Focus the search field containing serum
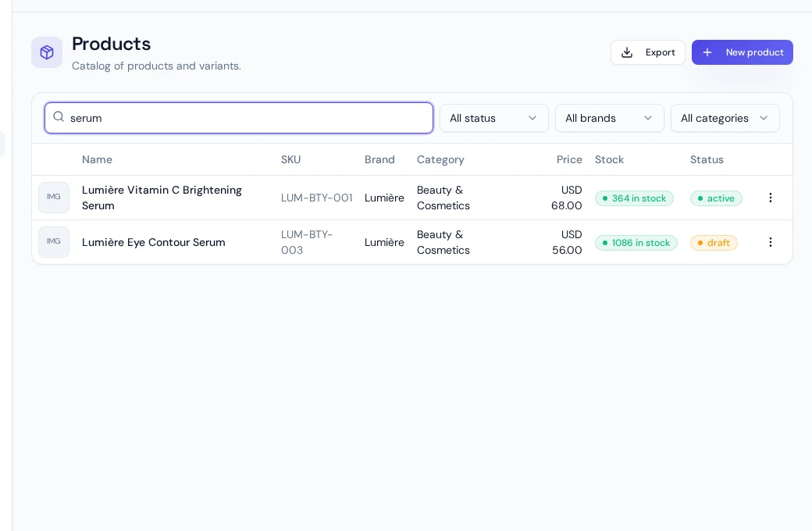The image size is (812, 531). pos(239,118)
